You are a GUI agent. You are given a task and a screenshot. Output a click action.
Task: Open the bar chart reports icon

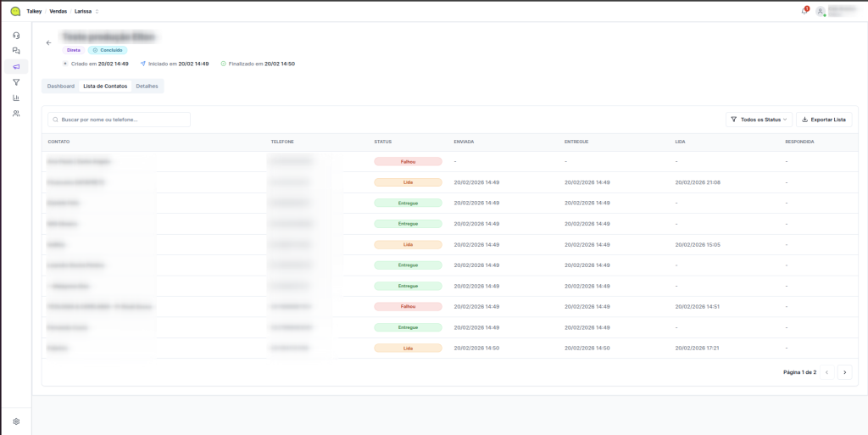16,98
